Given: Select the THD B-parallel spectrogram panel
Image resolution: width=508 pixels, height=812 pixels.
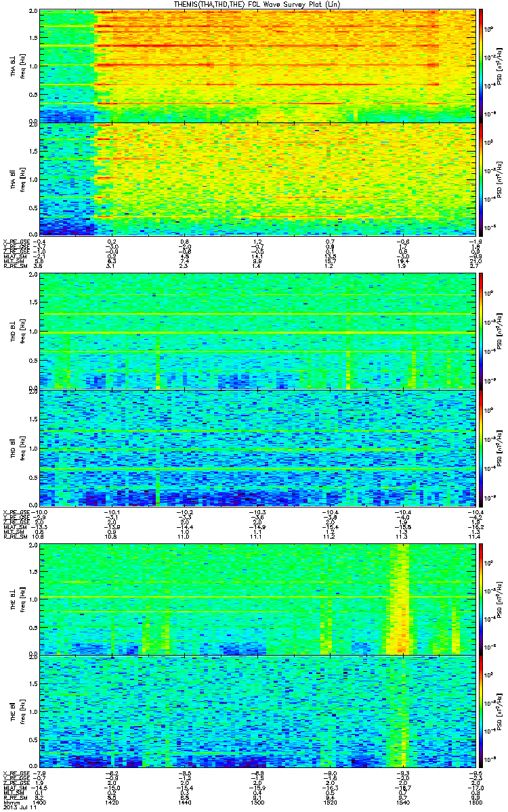Looking at the screenshot, I should pos(256,447).
